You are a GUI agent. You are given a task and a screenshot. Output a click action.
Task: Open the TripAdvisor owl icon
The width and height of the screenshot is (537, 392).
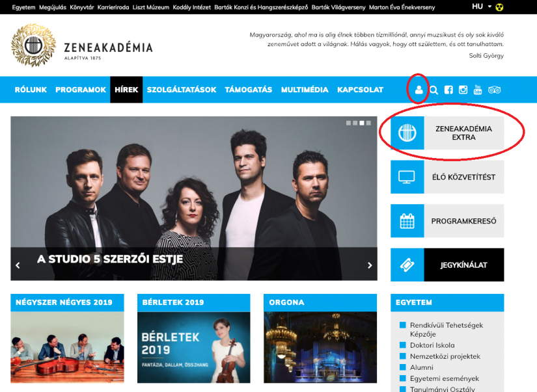coord(494,90)
